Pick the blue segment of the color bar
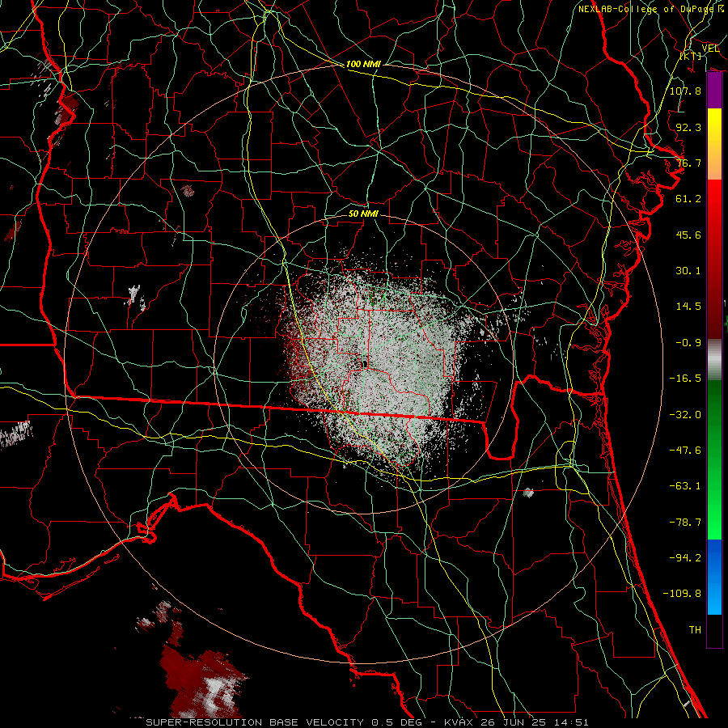Viewport: 728px width, 728px height. [714, 577]
